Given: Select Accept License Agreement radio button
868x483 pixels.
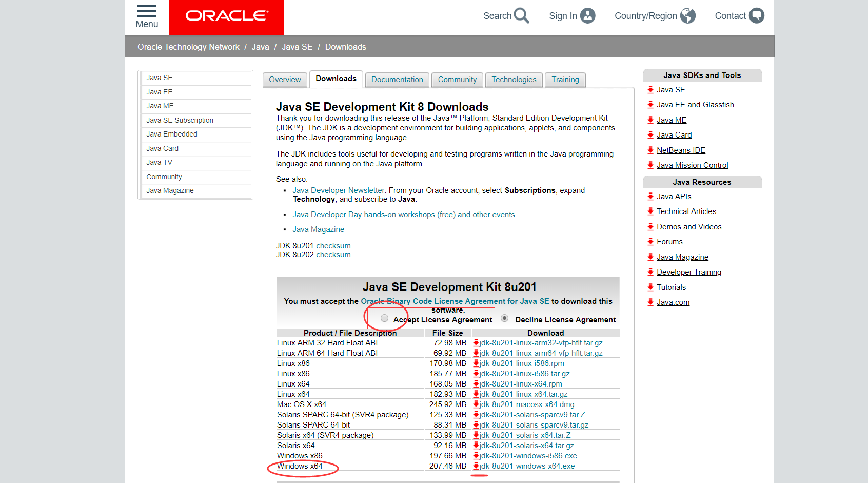Looking at the screenshot, I should pyautogui.click(x=384, y=318).
